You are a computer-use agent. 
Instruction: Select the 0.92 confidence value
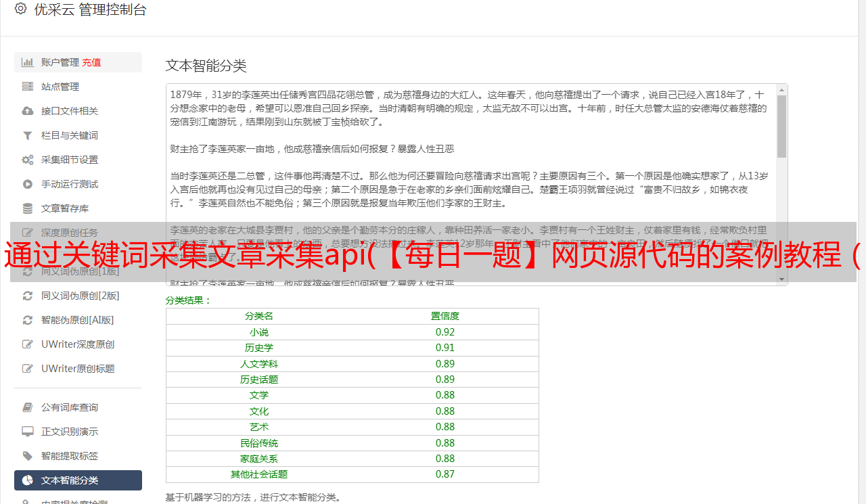click(445, 332)
